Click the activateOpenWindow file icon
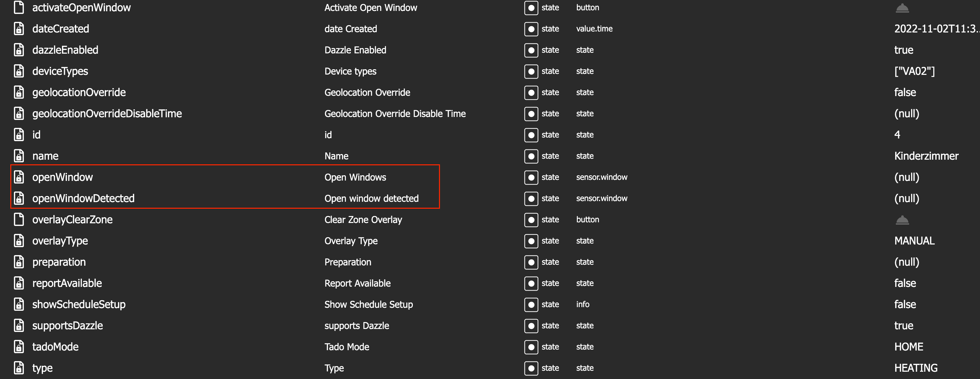Image resolution: width=980 pixels, height=379 pixels. coord(19,8)
